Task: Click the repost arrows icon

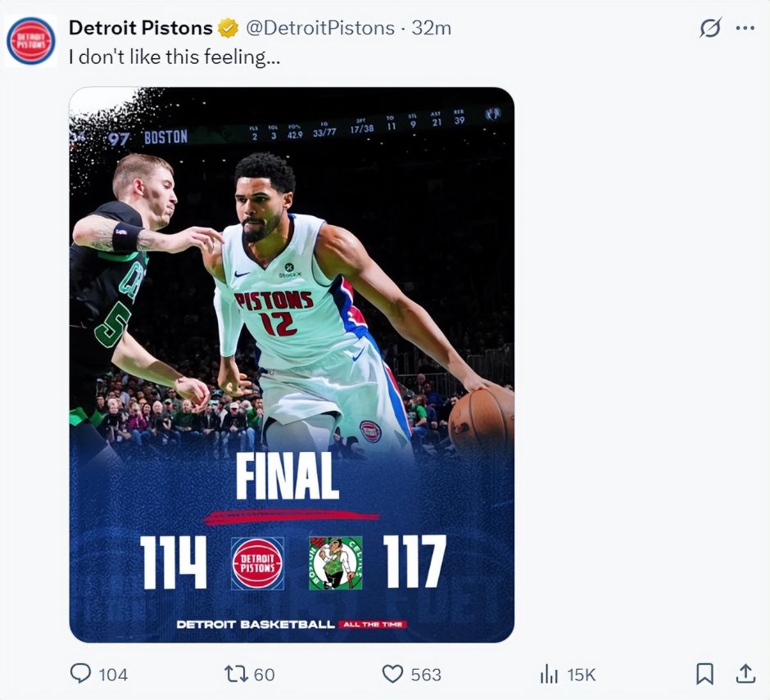Action: [x=236, y=674]
